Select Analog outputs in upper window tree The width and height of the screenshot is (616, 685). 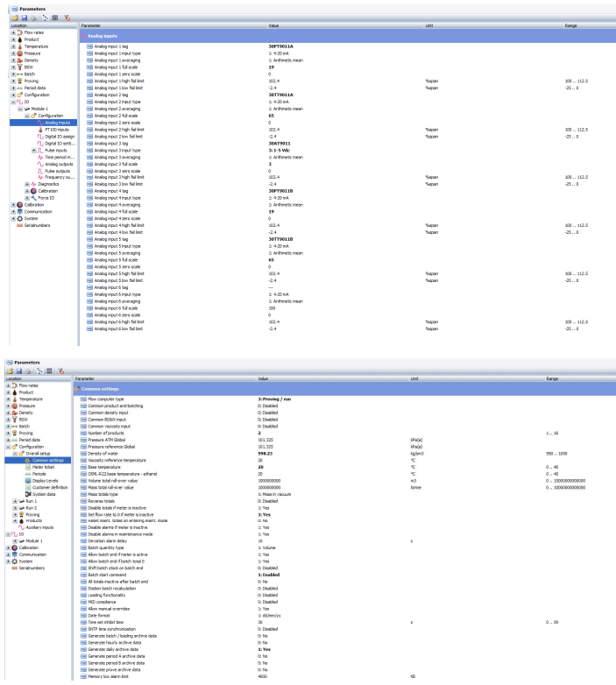coord(59,165)
